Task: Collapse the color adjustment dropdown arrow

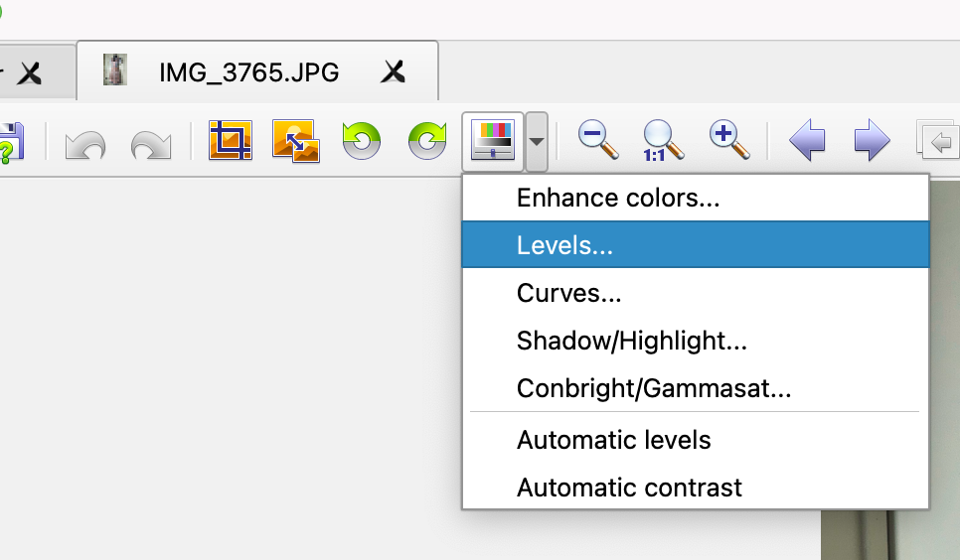Action: [x=537, y=141]
